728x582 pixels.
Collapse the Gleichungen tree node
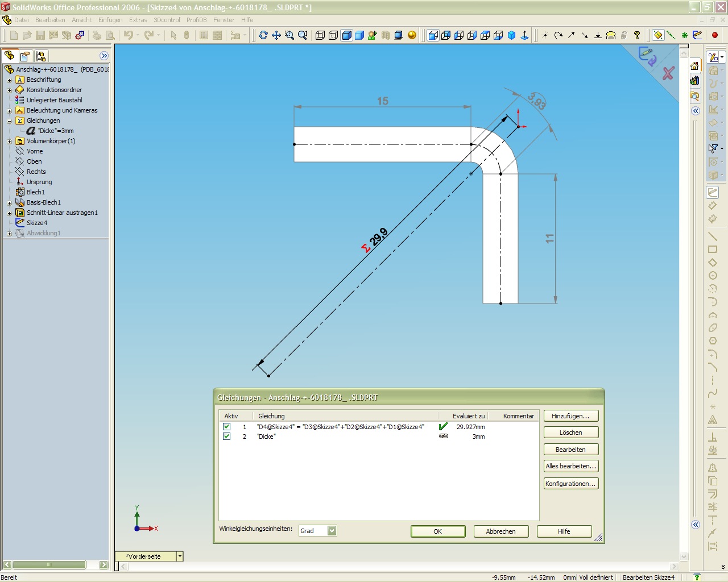9,121
